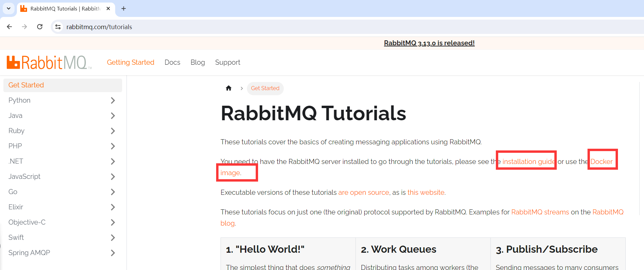644x270 pixels.
Task: Expand the Swift chevron in sidebar
Action: click(x=113, y=237)
